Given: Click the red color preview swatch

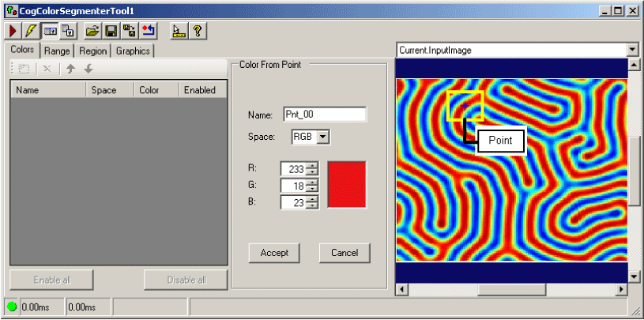Looking at the screenshot, I should coord(347,184).
